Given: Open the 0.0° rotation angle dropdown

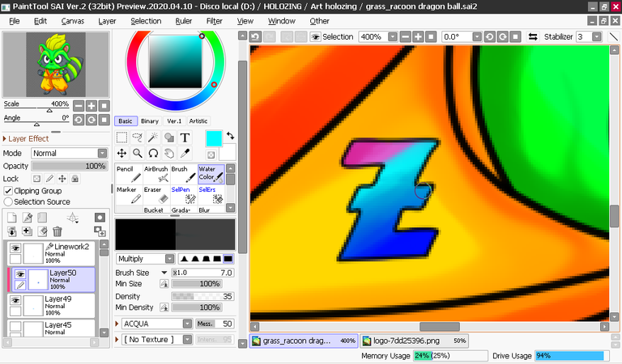Looking at the screenshot, I should point(477,37).
